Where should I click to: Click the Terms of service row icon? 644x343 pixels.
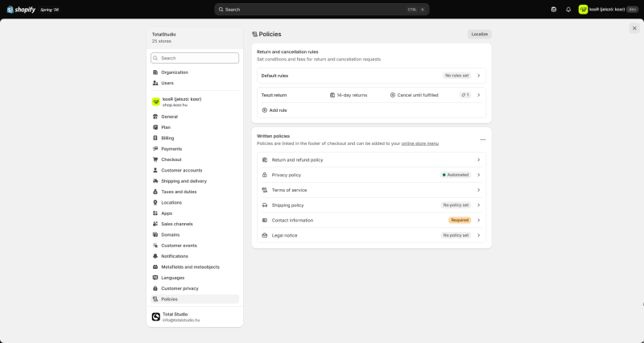click(265, 190)
